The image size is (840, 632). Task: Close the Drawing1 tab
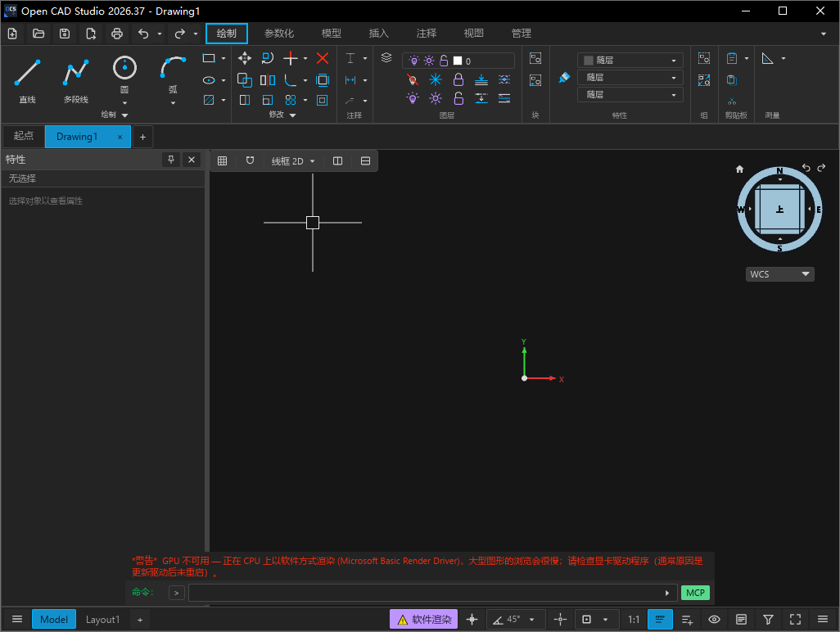tap(120, 137)
